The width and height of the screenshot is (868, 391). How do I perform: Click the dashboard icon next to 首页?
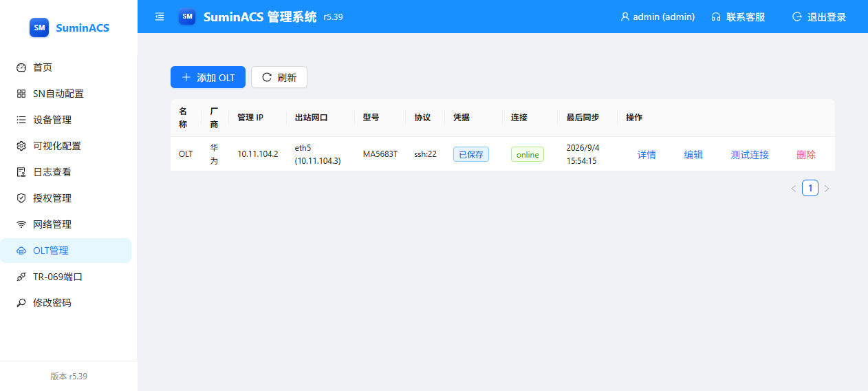click(x=21, y=67)
